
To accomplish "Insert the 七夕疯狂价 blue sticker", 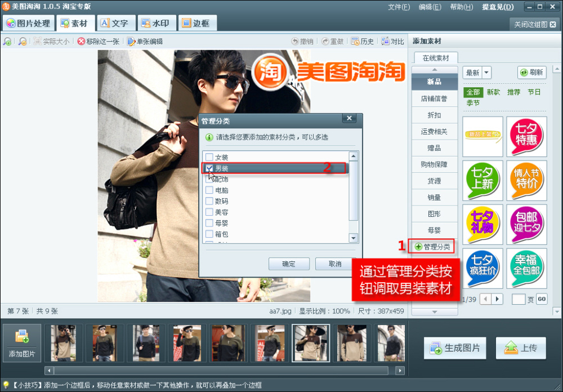I will (x=482, y=269).
